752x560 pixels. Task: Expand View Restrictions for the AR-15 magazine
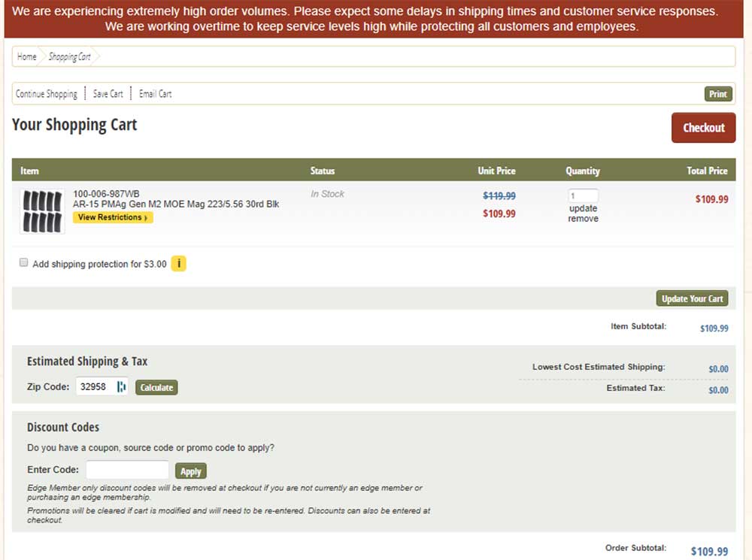113,217
